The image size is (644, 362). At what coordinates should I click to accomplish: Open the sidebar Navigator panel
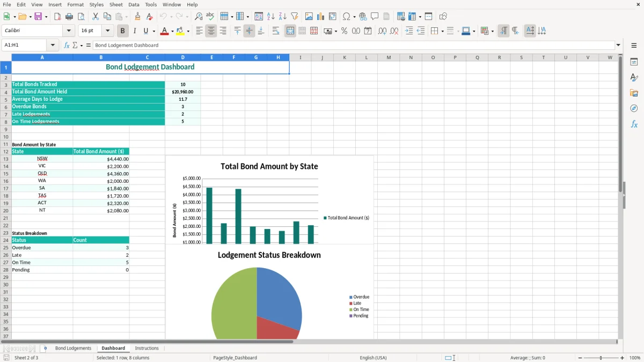[634, 108]
